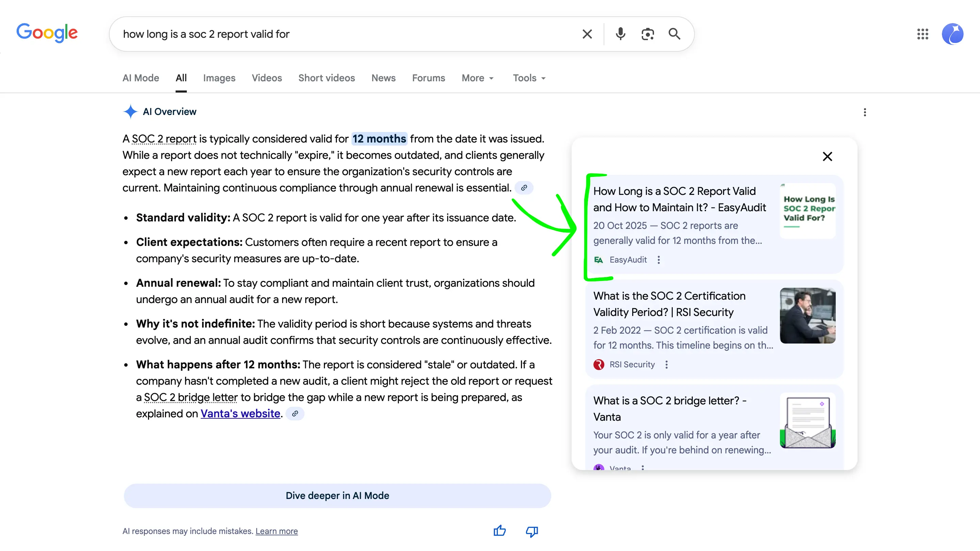The image size is (980, 551).
Task: Expand the More search filters dropdown
Action: tap(477, 78)
